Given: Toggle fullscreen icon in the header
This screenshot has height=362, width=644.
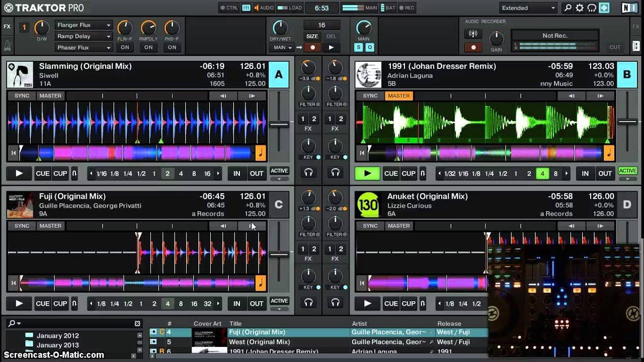Looking at the screenshot, I should pos(604,8).
